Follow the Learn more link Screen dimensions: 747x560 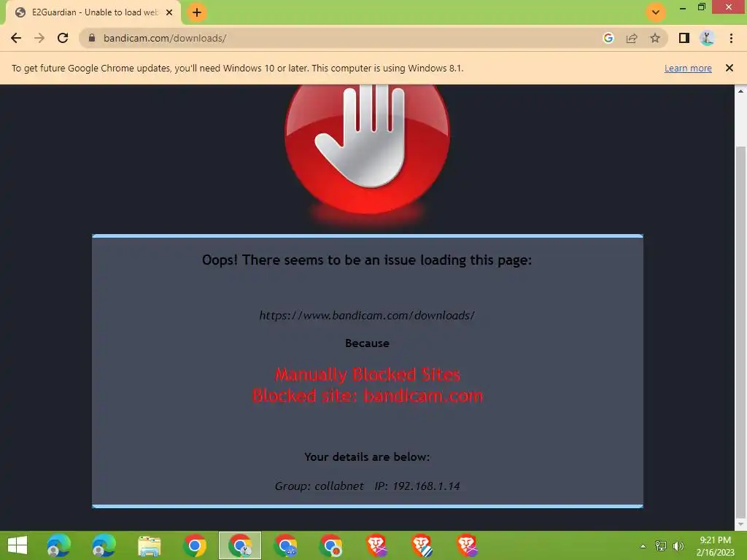tap(688, 68)
